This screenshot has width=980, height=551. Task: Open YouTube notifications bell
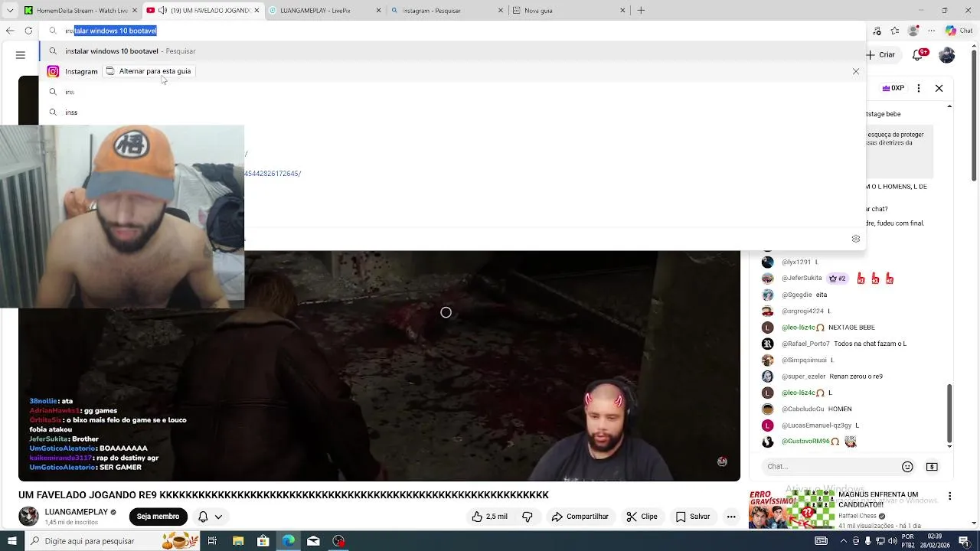point(918,55)
